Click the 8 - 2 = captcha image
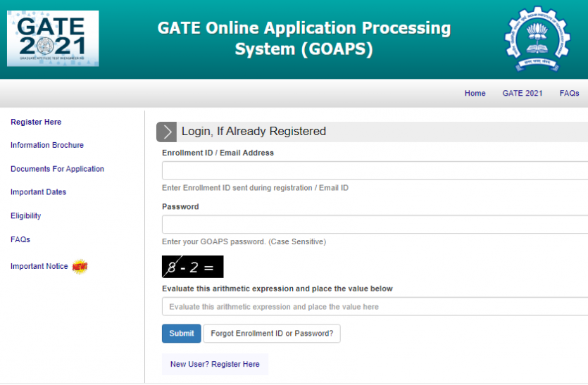 pyautogui.click(x=193, y=267)
